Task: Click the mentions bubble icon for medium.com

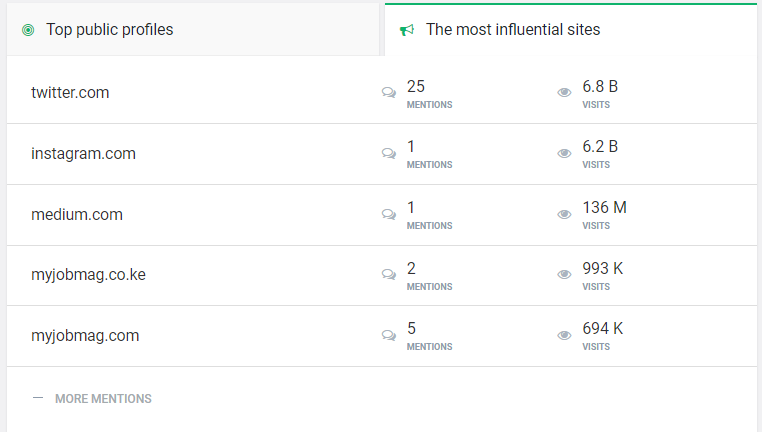Action: 389,215
